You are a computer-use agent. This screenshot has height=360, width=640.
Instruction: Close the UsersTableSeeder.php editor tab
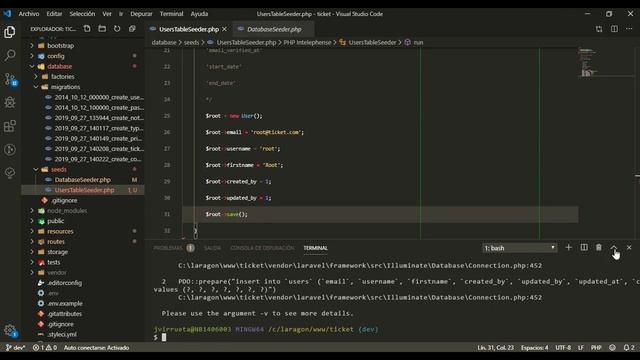224,29
